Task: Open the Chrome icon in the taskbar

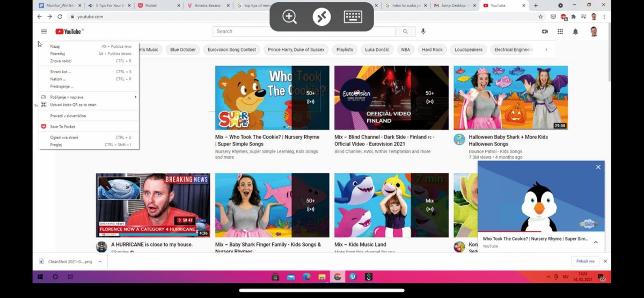Action: pos(338,277)
